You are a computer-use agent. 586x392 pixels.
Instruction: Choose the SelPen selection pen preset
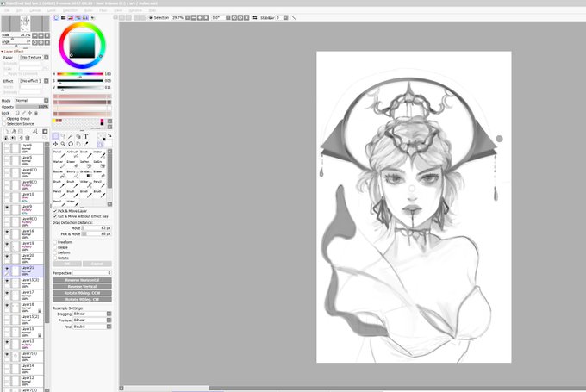coord(86,164)
